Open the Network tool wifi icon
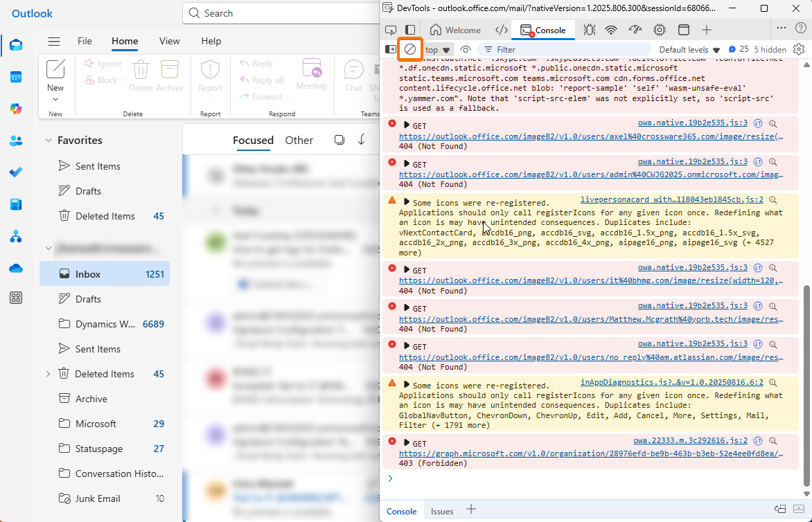 [x=611, y=30]
